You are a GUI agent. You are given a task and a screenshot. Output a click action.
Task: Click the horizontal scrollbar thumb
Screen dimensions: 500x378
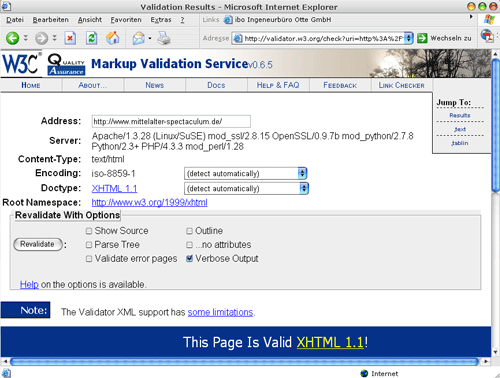tap(244, 362)
